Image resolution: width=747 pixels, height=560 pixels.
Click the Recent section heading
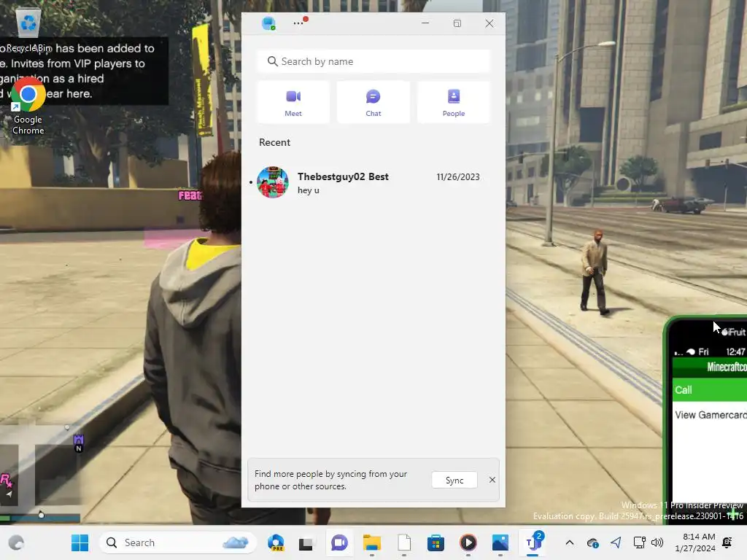[x=274, y=142]
